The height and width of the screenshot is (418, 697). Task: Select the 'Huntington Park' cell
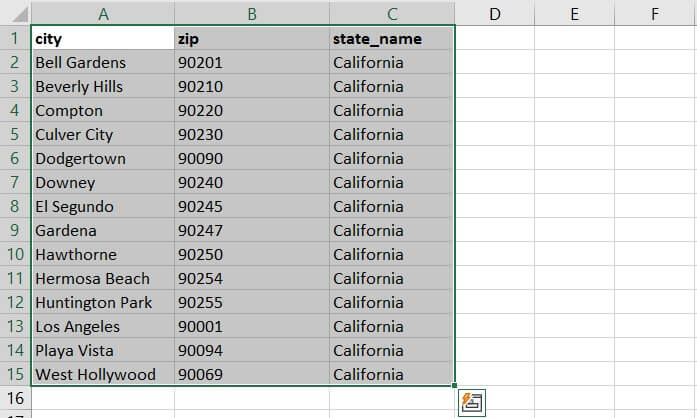point(103,302)
